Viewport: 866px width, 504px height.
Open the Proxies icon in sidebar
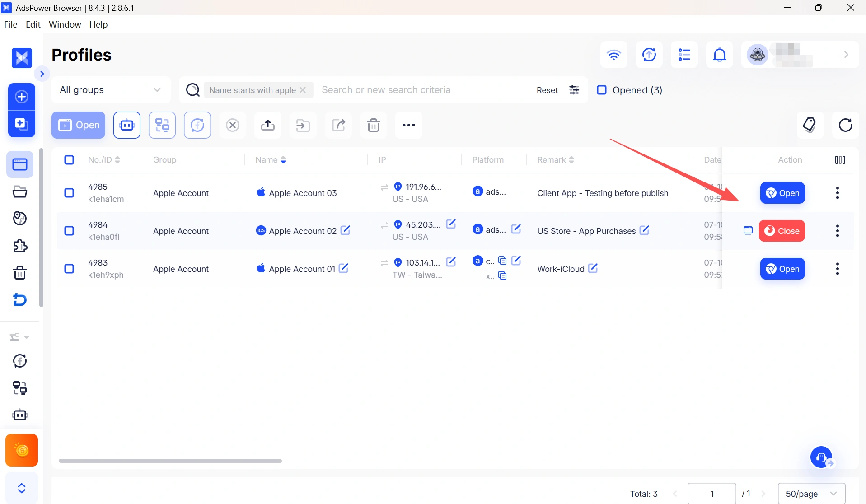coord(20,219)
